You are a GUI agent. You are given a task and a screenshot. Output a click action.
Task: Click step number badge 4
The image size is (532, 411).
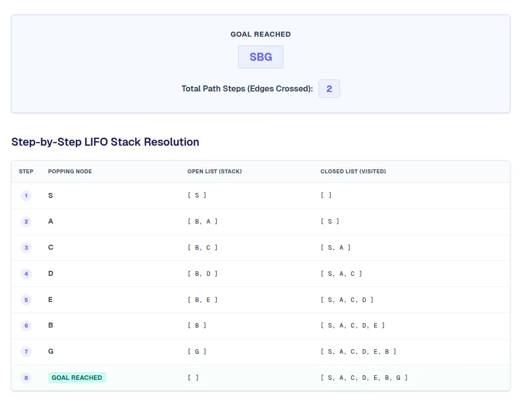(x=26, y=274)
